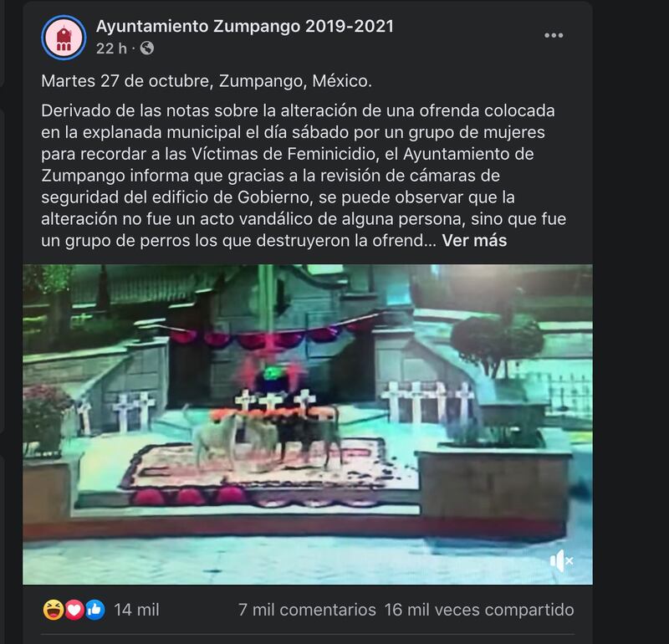This screenshot has height=644, width=669.
Task: Click the Ayuntamiento Zumpango profile avatar
Action: tap(64, 38)
